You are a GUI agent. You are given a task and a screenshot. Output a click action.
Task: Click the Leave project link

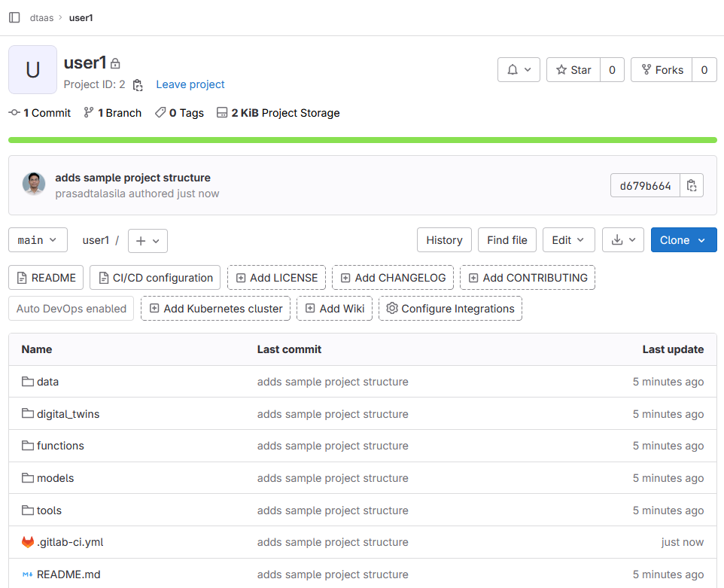click(190, 84)
